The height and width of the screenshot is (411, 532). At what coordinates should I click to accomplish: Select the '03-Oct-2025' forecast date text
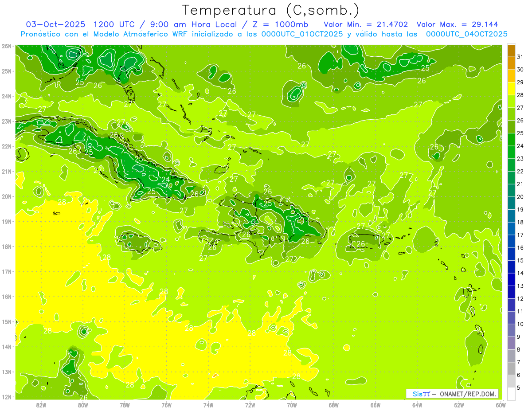click(57, 24)
